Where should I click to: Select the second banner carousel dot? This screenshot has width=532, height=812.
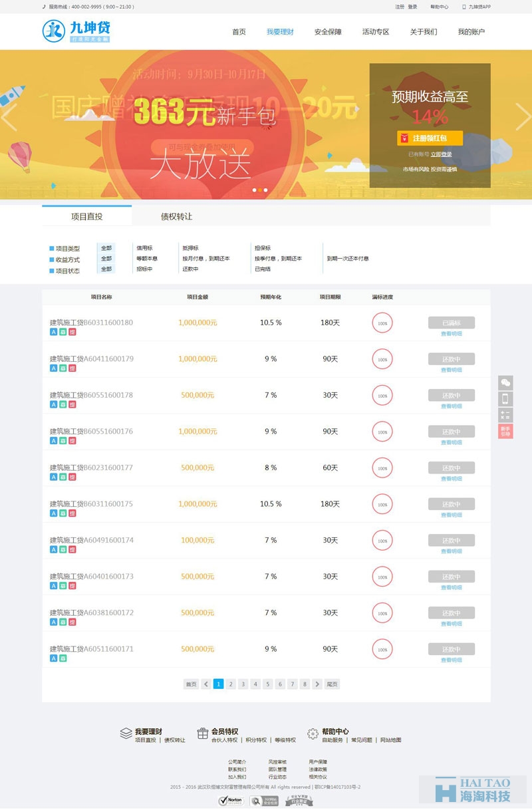(x=259, y=190)
